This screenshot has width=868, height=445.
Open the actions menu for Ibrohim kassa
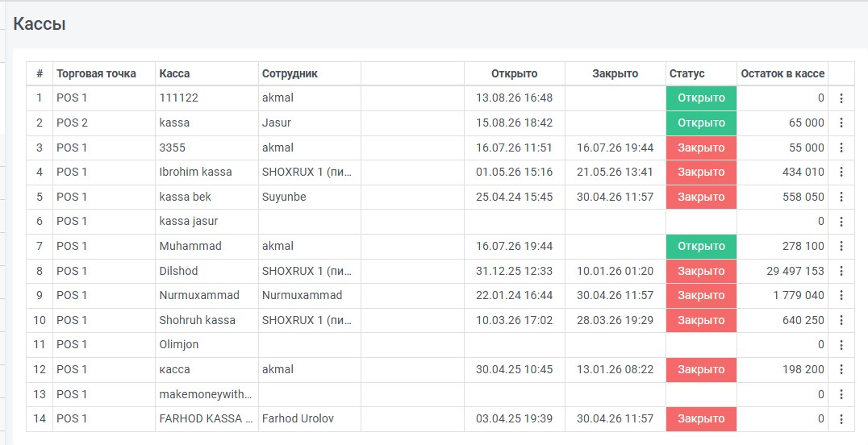pos(841,173)
